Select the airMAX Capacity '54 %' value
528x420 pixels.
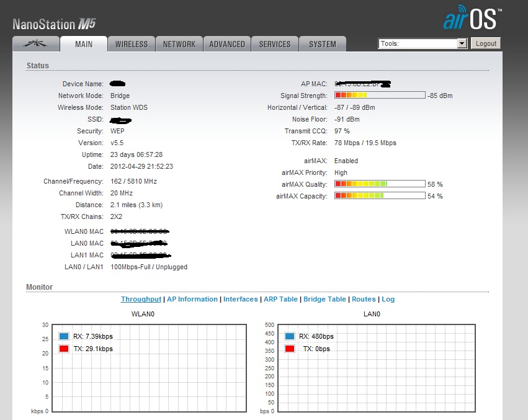(435, 196)
